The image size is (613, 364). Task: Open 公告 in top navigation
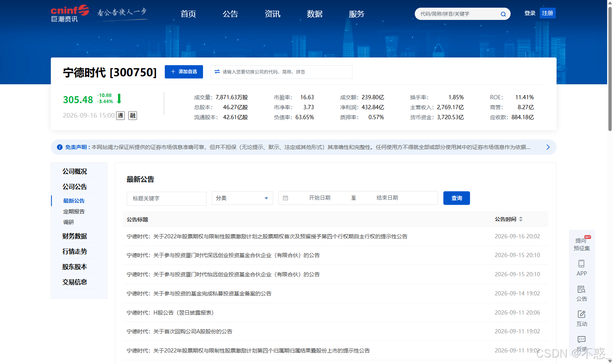[x=230, y=14]
